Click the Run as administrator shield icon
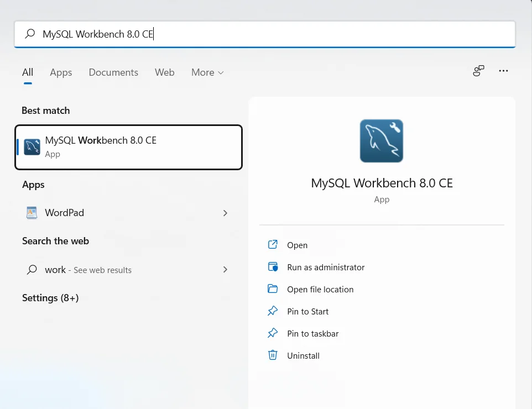The height and width of the screenshot is (409, 532). [x=273, y=267]
